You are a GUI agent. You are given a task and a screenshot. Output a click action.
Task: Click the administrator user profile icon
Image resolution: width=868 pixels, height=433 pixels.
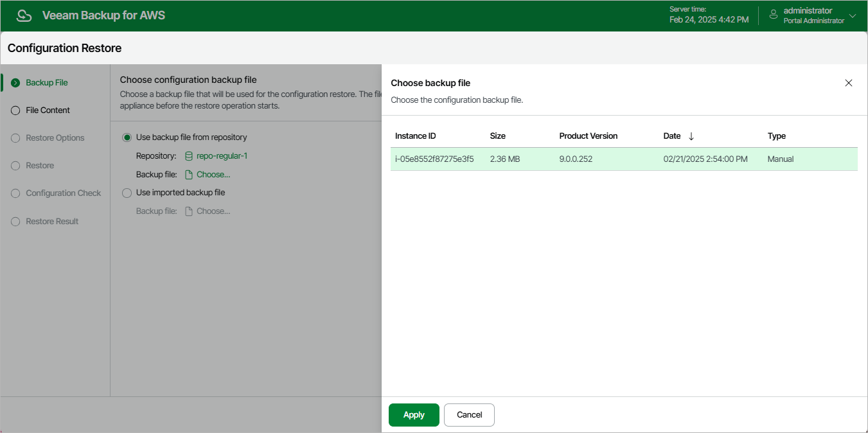(x=774, y=13)
